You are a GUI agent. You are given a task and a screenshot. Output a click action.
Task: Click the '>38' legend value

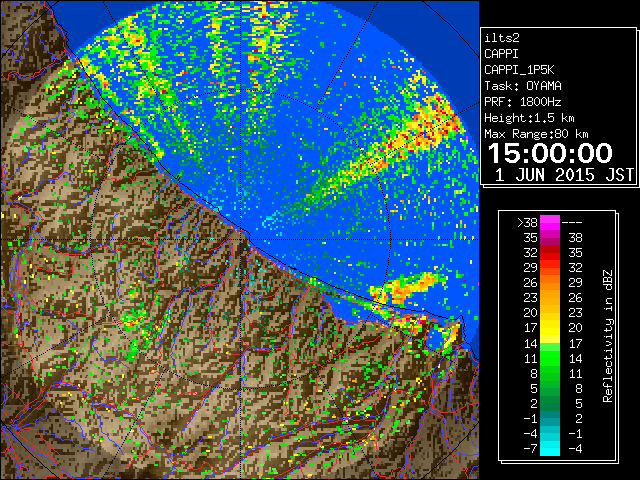[x=527, y=223]
